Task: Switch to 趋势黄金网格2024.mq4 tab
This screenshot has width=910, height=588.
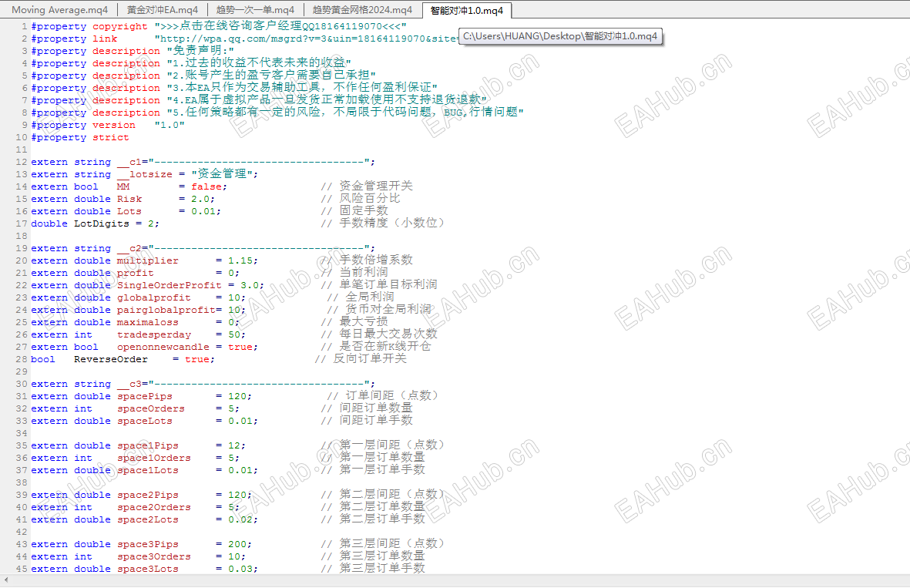Action: 362,10
